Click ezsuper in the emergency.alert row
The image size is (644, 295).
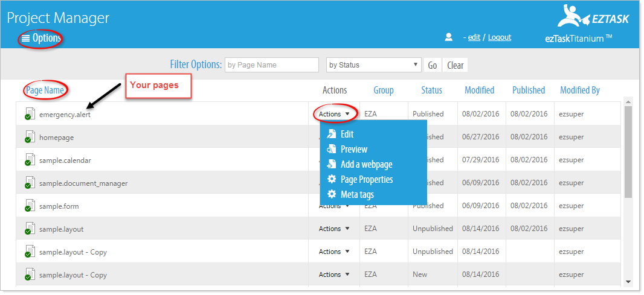click(x=572, y=114)
